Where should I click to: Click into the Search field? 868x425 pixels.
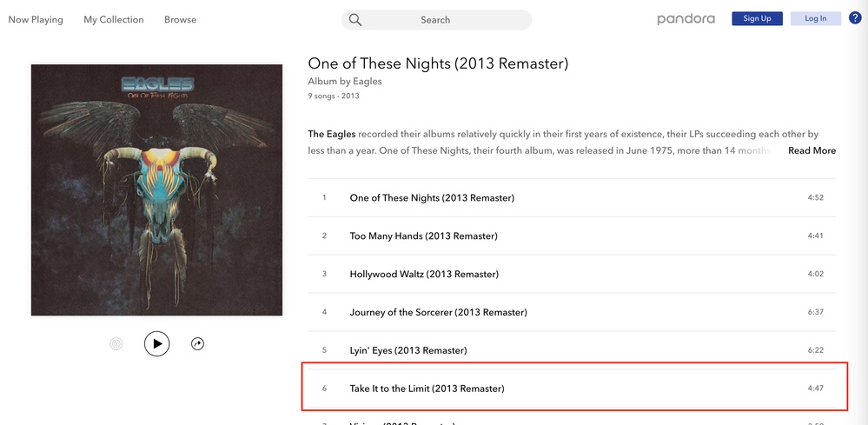pyautogui.click(x=443, y=20)
